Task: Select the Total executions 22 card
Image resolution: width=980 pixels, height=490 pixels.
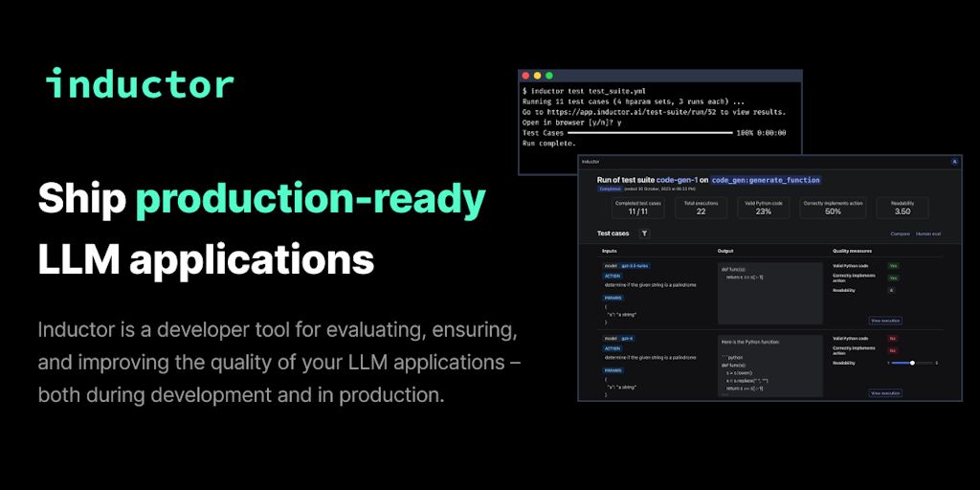Action: point(701,208)
